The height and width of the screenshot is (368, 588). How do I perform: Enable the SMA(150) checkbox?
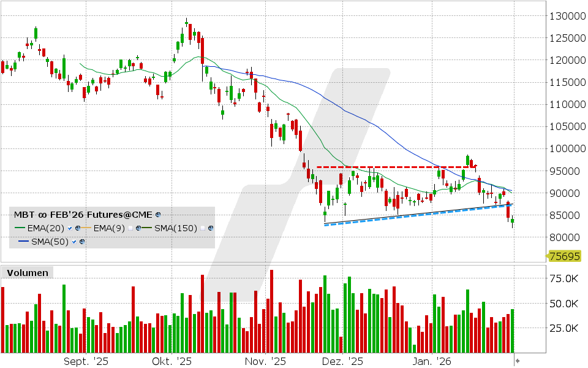coord(203,228)
